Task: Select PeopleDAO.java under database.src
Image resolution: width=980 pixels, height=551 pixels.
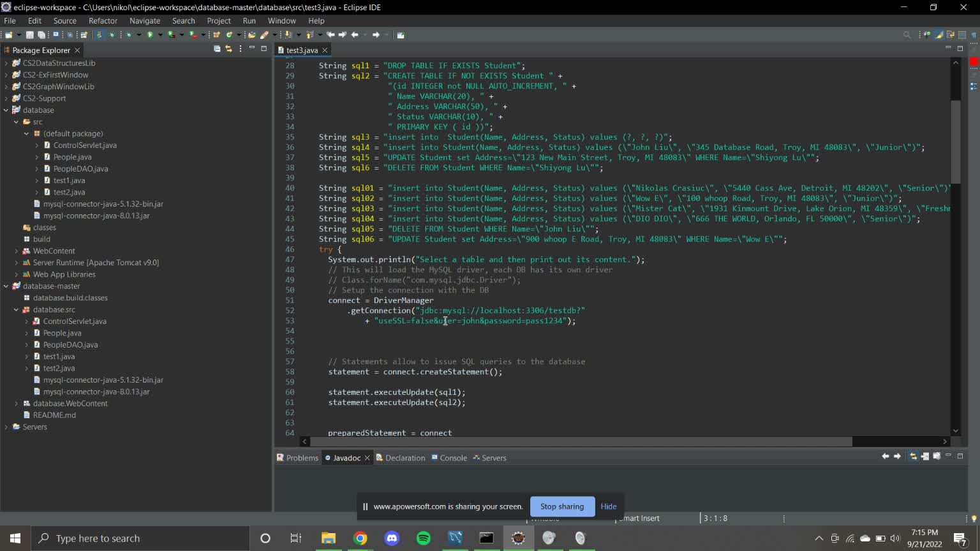Action: [70, 345]
